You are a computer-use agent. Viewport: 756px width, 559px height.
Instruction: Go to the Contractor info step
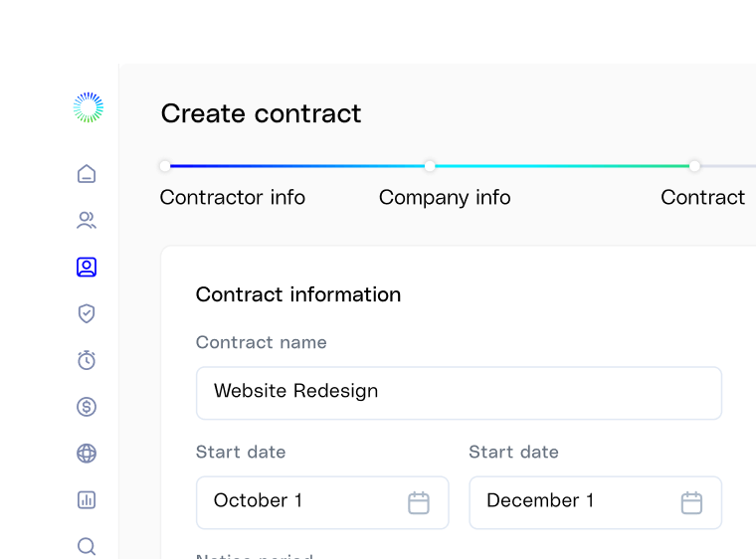coord(233,198)
